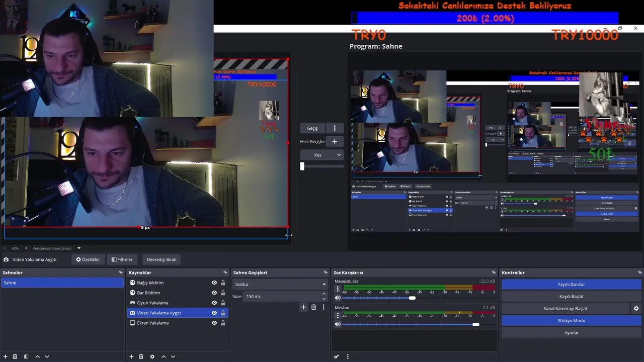Viewport: 644px width, 362px height.
Task: Select the Sahne scene
Action: pyautogui.click(x=62, y=283)
